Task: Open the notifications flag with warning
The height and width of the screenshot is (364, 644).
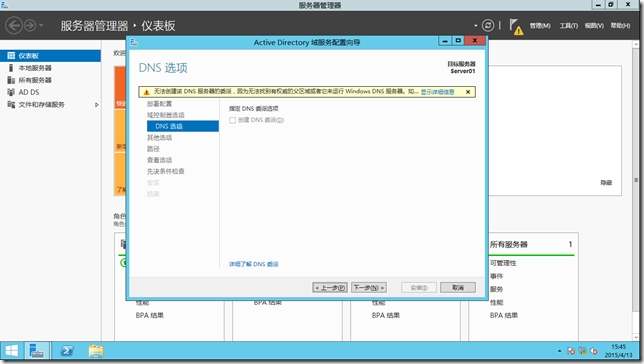Action: (x=516, y=26)
